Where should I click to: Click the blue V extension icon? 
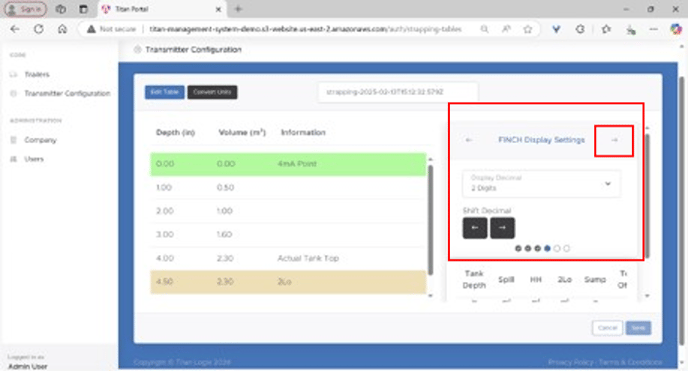pyautogui.click(x=556, y=29)
